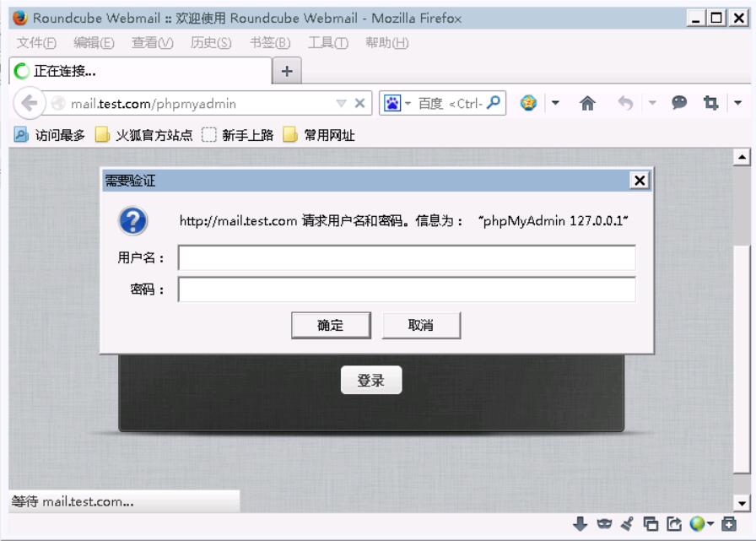Click the scrollbar up arrow

click(x=742, y=157)
